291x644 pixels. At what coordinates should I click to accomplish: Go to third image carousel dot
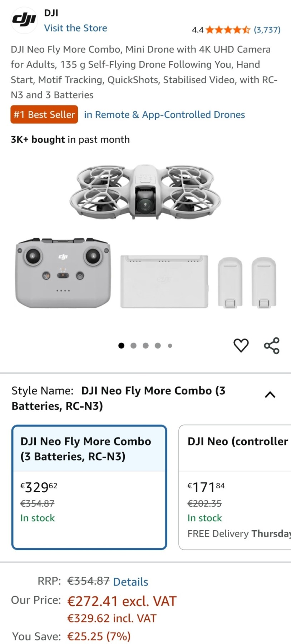[145, 346]
